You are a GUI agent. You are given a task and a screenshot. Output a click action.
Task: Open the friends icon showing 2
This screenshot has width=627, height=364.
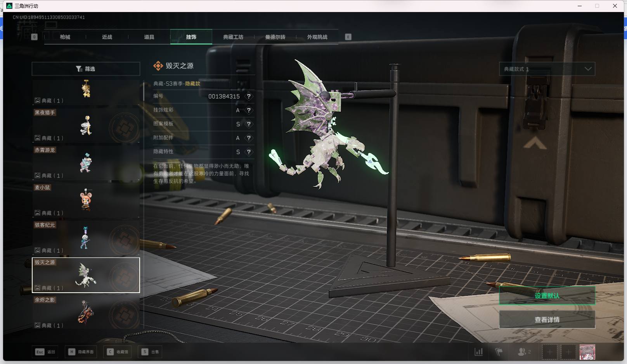[x=524, y=352]
